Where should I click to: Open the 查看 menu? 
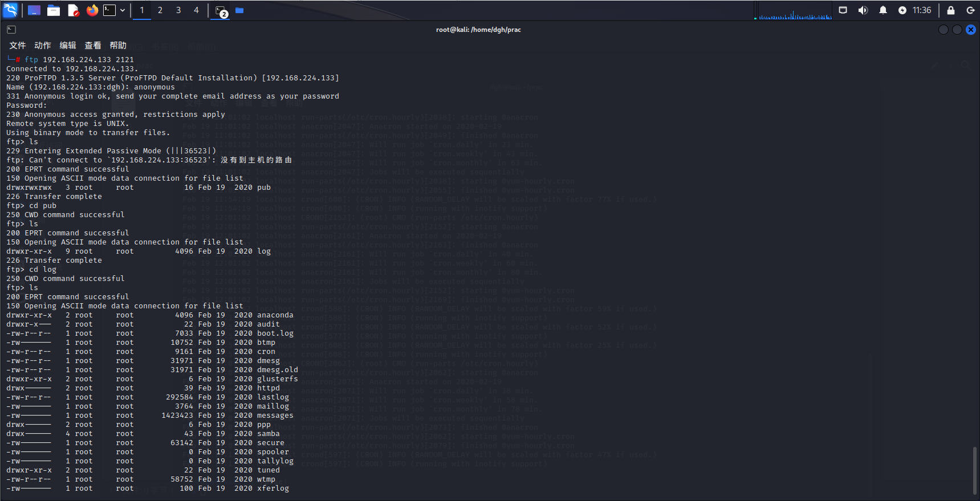point(93,46)
